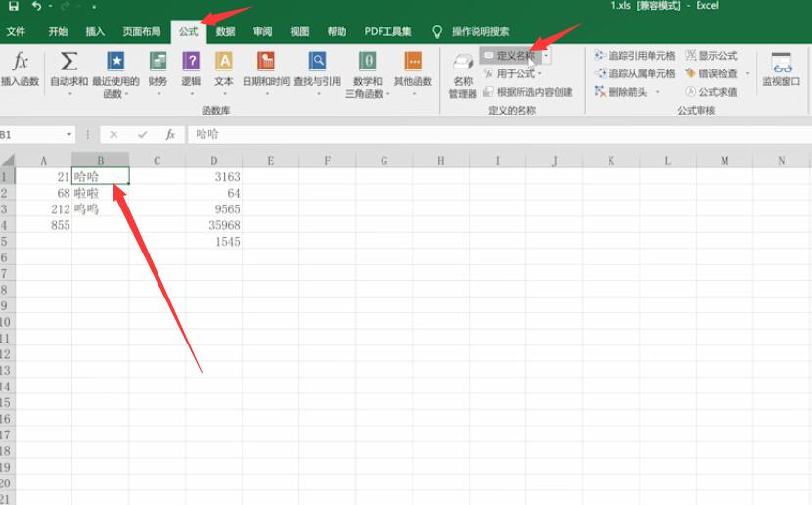Expand the Financial functions dropdown arrow
This screenshot has height=505, width=812.
[x=158, y=94]
